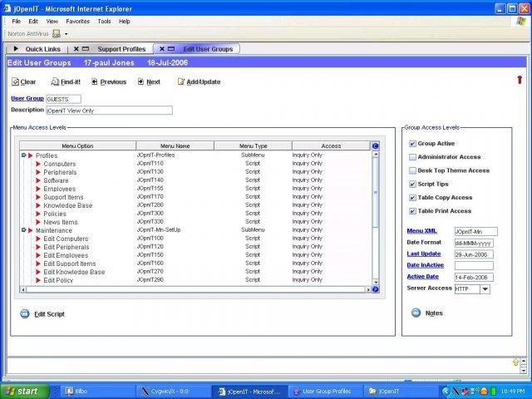The width and height of the screenshot is (532, 399).
Task: Click the User Group GUESTS field
Action: (63, 99)
